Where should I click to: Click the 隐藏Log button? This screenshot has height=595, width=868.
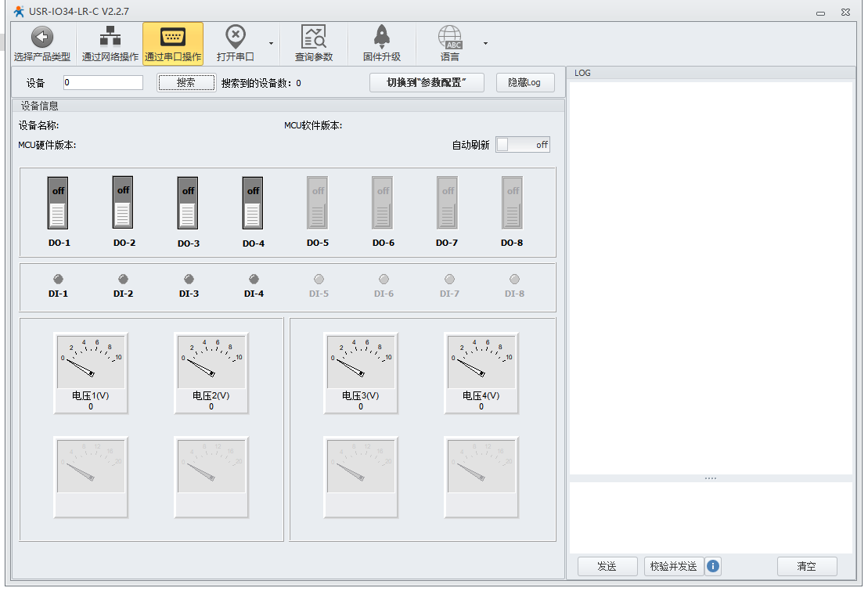(x=525, y=83)
